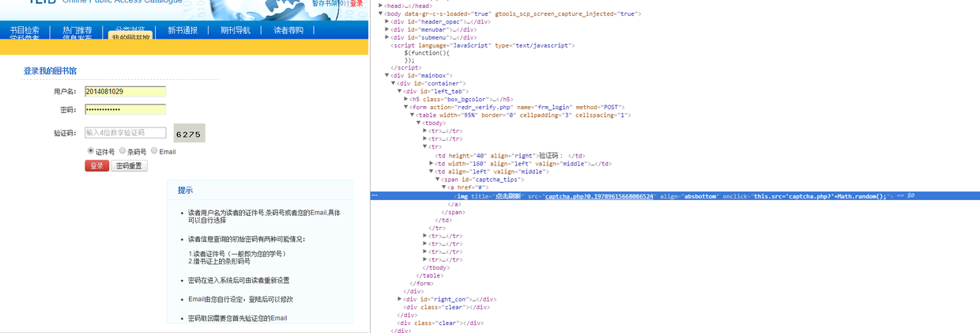Select the $(function(){ script line
980x333 pixels.
427,52
